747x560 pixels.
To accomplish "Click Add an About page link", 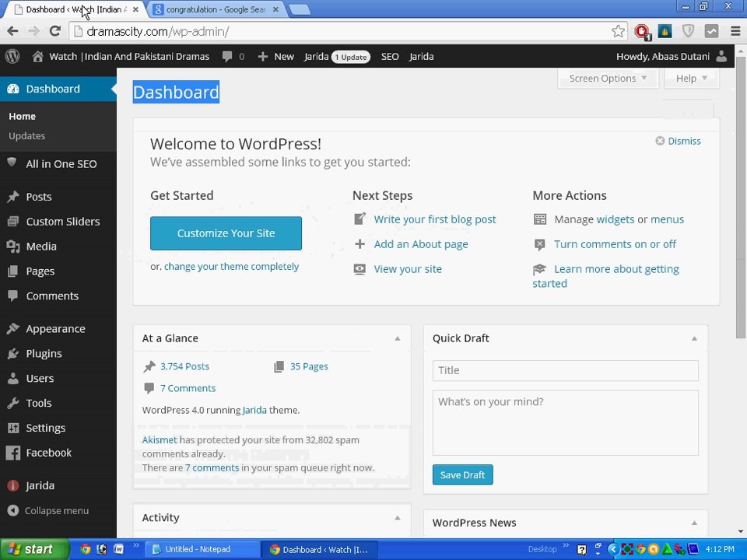I will click(421, 244).
